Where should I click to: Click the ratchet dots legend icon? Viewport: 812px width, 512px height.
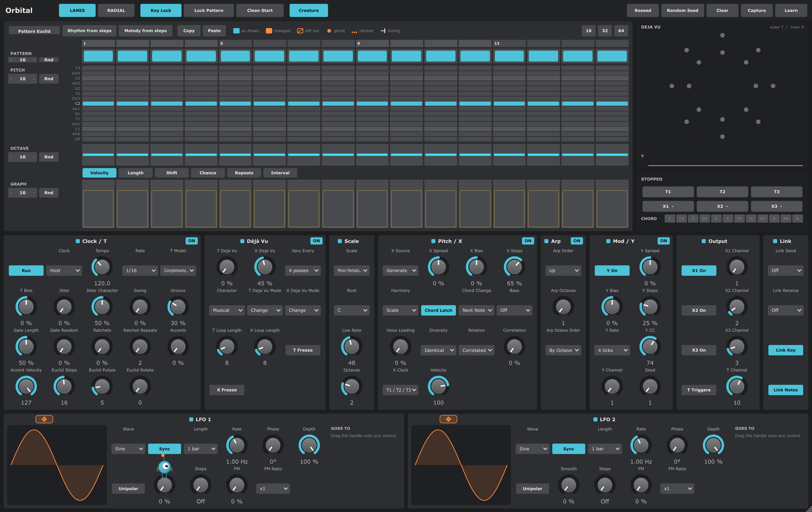(x=354, y=32)
